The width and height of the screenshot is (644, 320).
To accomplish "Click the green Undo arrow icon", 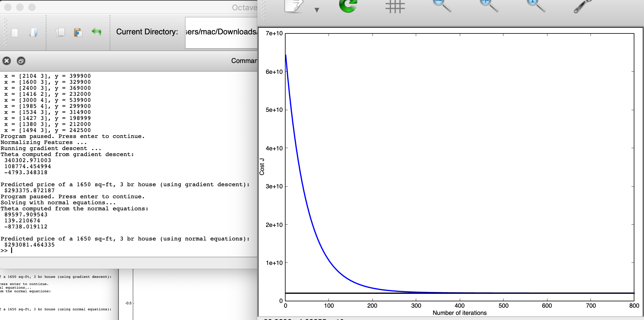I will tap(96, 32).
